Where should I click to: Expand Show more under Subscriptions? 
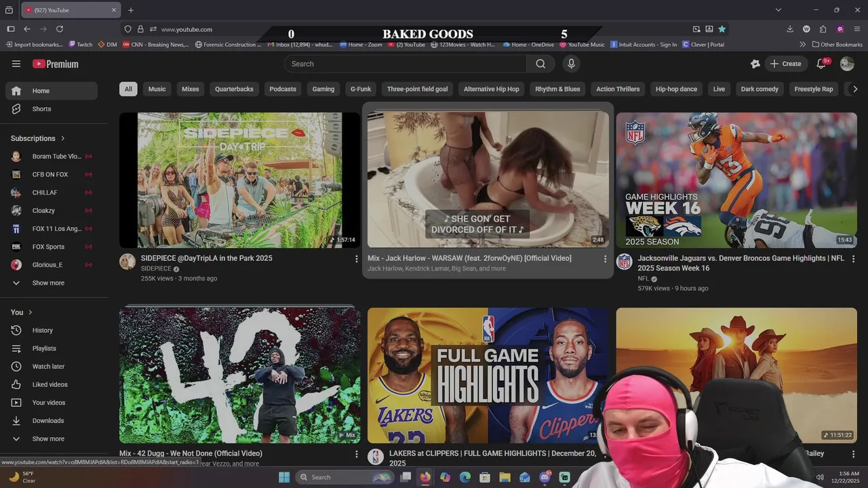pyautogui.click(x=52, y=283)
